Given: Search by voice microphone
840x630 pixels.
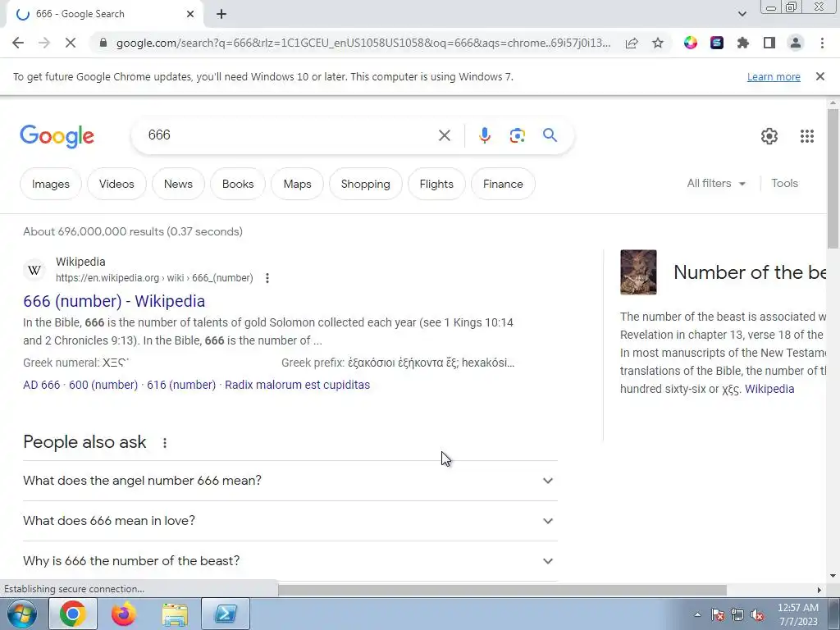Looking at the screenshot, I should (x=484, y=135).
